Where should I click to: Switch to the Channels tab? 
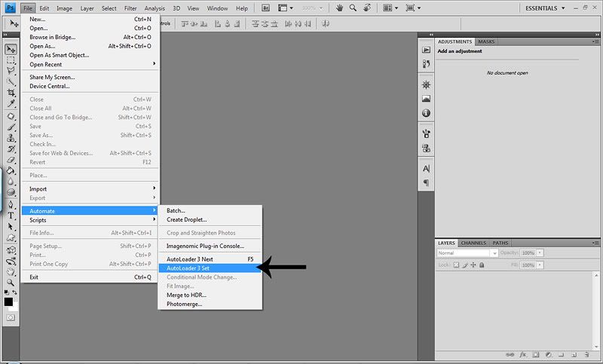473,243
